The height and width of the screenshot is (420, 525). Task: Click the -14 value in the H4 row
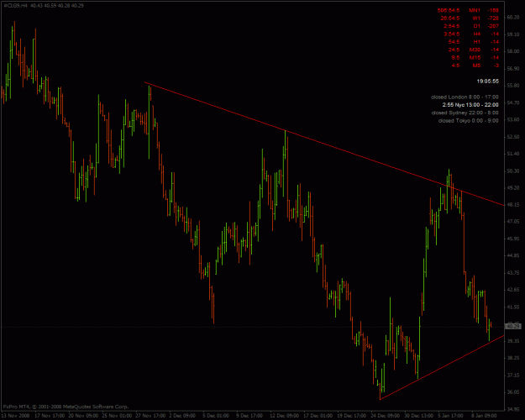click(495, 34)
